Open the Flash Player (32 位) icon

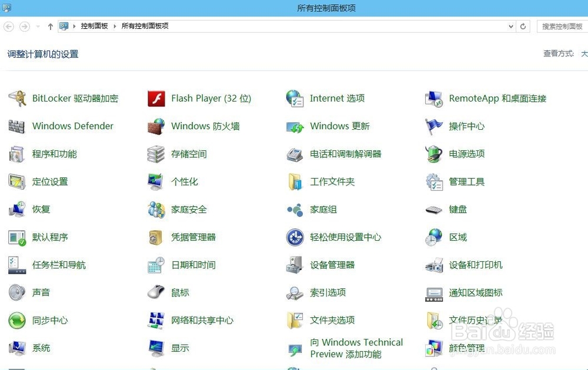(156, 99)
